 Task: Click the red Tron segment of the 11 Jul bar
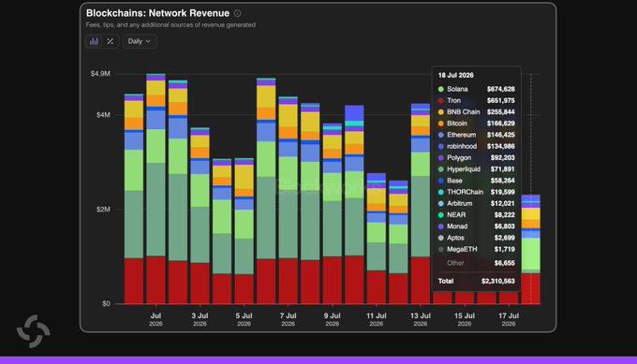(377, 287)
